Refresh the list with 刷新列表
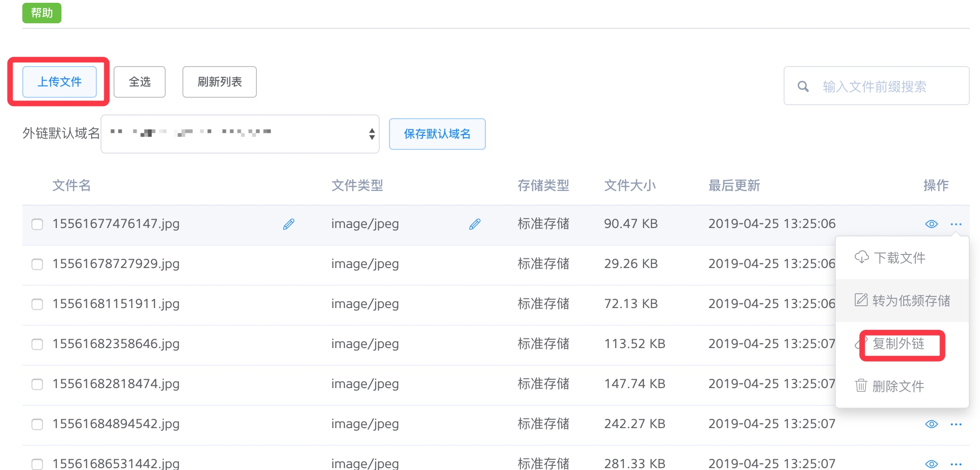 click(220, 82)
